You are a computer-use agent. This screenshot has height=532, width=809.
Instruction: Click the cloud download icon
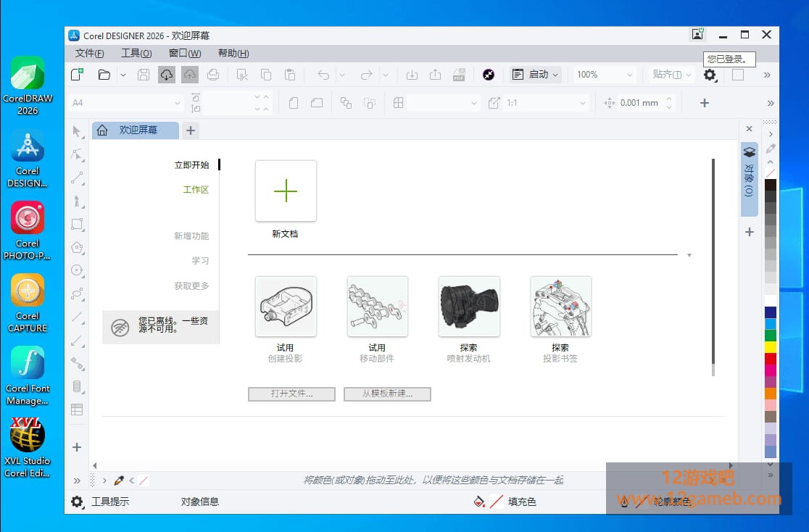(x=166, y=75)
